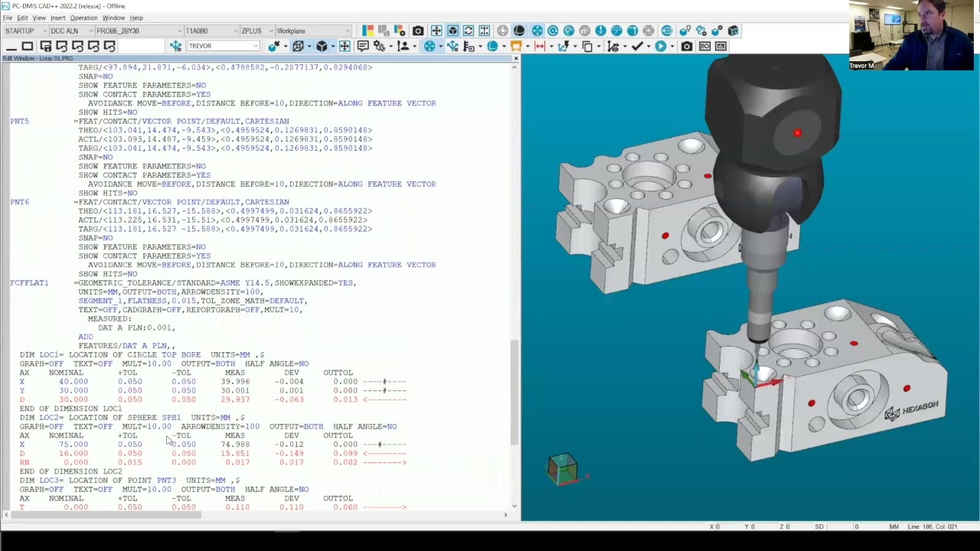Click the speech bubble comment icon

(363, 46)
